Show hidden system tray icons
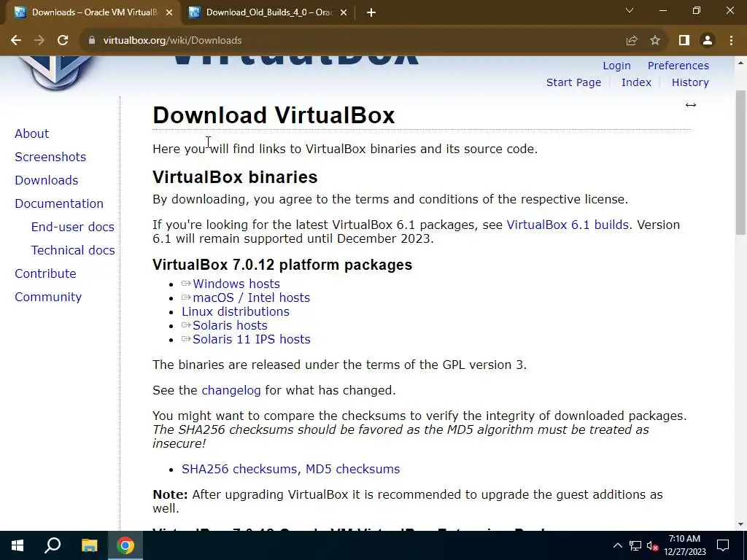Viewport: 747px width, 560px height. click(617, 545)
